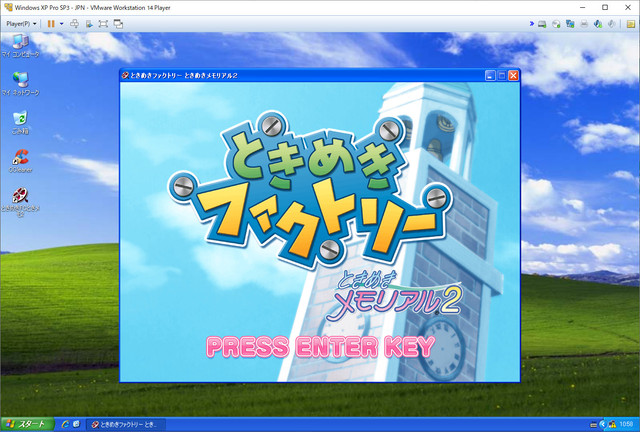Image resolution: width=640 pixels, height=432 pixels.
Task: Click the printer device icon
Action: pos(584,24)
